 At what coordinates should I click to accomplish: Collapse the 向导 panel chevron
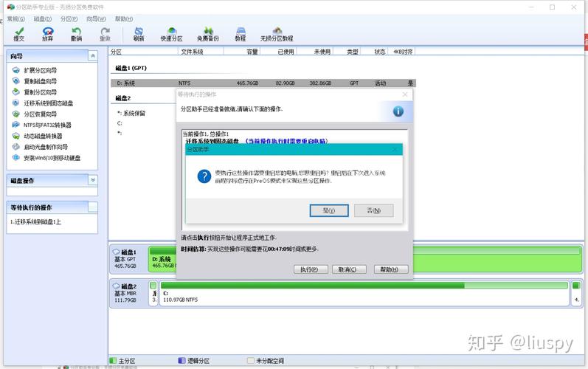click(93, 56)
